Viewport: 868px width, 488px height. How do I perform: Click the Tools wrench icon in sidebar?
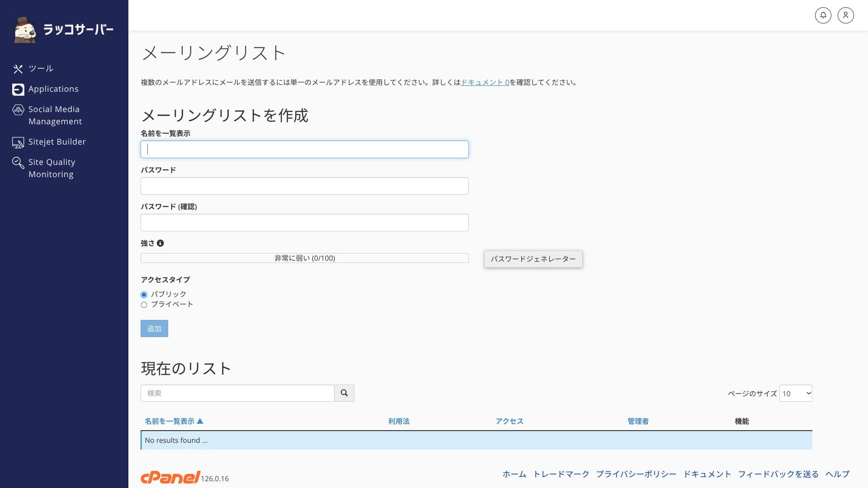click(x=18, y=69)
